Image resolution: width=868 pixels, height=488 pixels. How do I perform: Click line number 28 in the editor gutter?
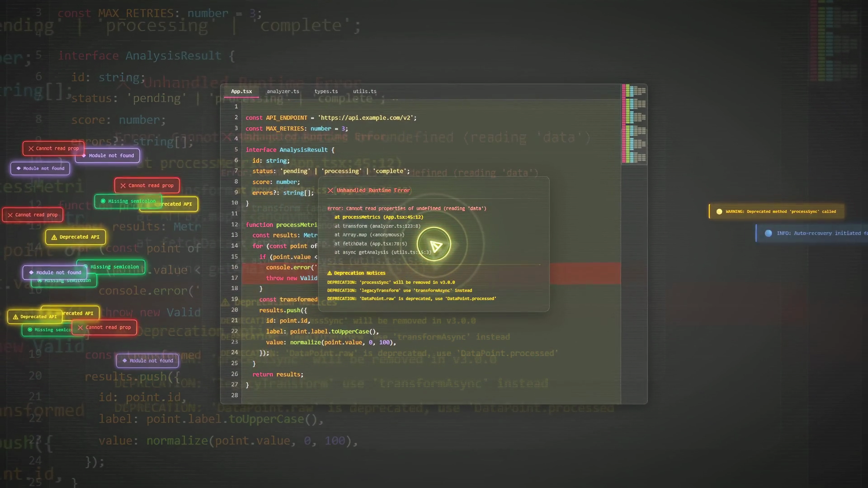[x=234, y=395]
